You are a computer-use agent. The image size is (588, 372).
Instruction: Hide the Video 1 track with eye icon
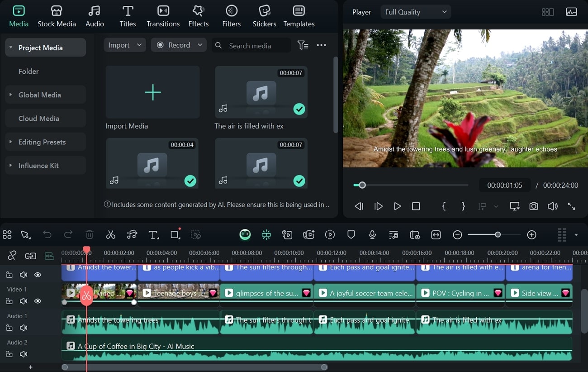pos(38,301)
